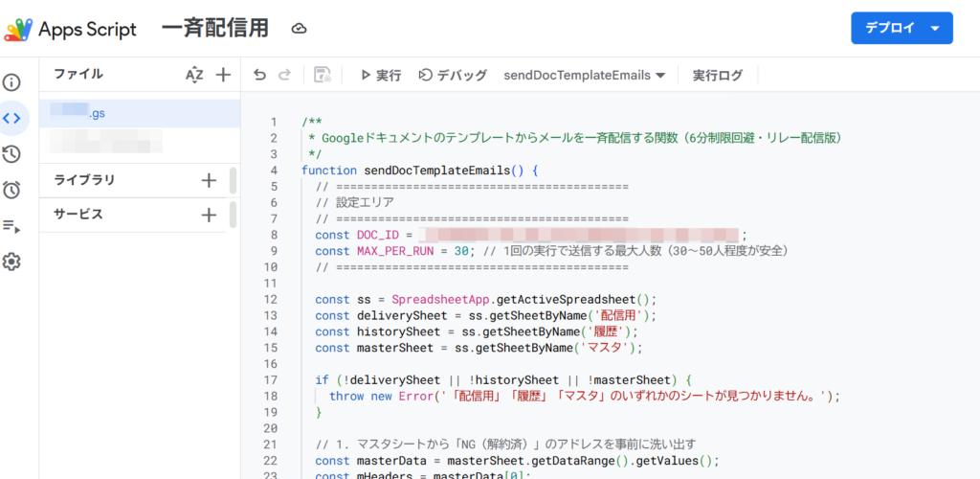Click the redo arrow in toolbar
The image size is (980, 479).
click(284, 76)
